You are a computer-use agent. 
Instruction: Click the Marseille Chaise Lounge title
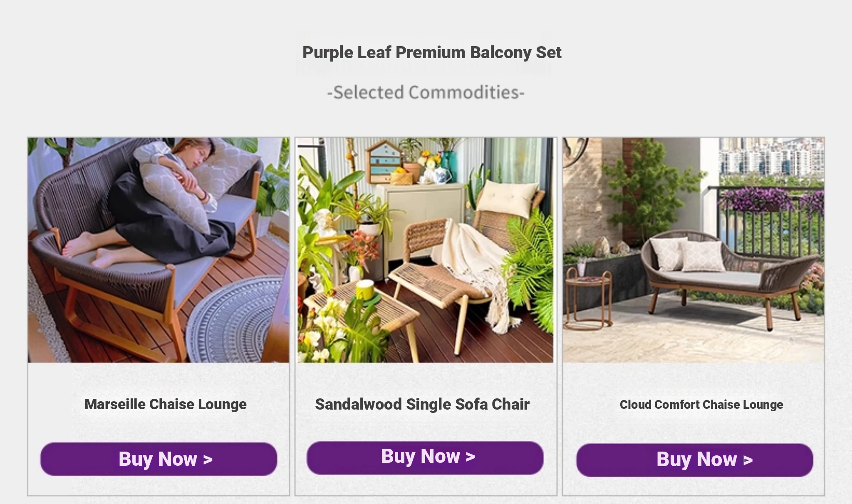pos(166,404)
